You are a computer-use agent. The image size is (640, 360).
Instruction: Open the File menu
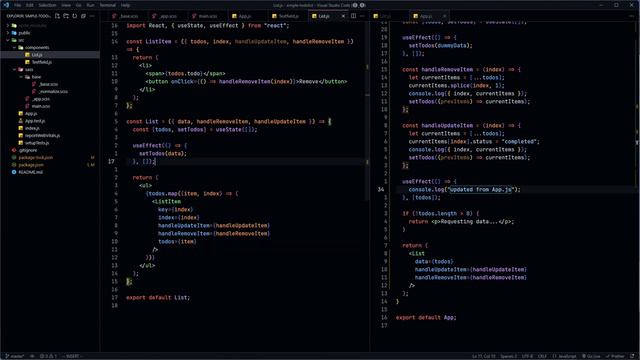point(18,5)
